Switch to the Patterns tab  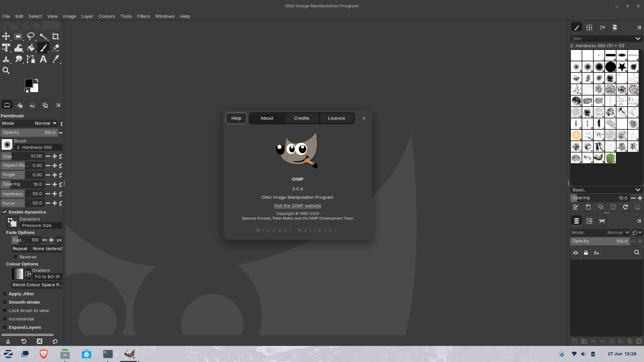589,27
